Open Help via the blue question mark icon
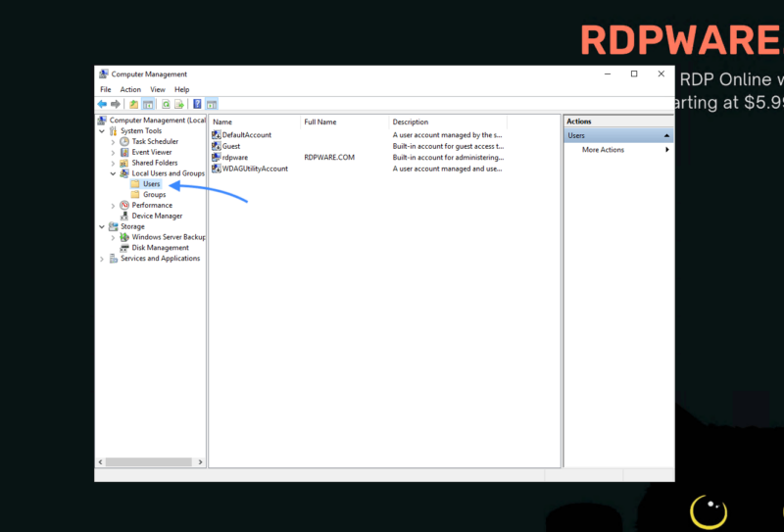This screenshot has width=784, height=532. (x=197, y=104)
